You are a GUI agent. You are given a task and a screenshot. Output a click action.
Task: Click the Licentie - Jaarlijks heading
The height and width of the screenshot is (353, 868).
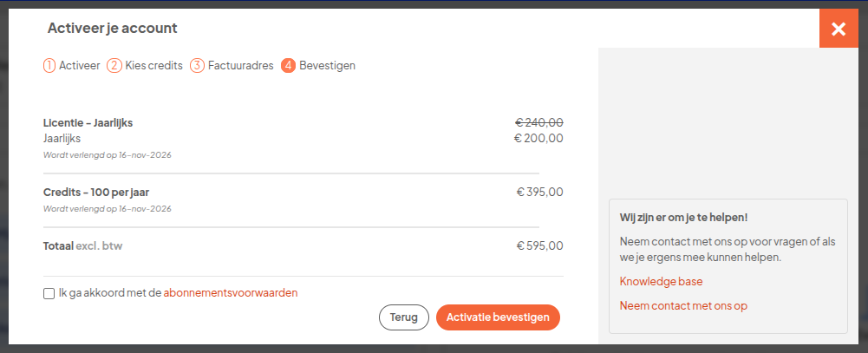pyautogui.click(x=88, y=123)
